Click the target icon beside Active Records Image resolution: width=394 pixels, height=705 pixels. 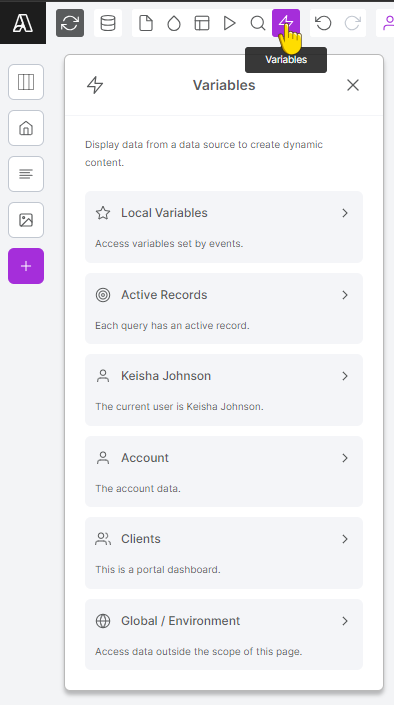point(103,295)
